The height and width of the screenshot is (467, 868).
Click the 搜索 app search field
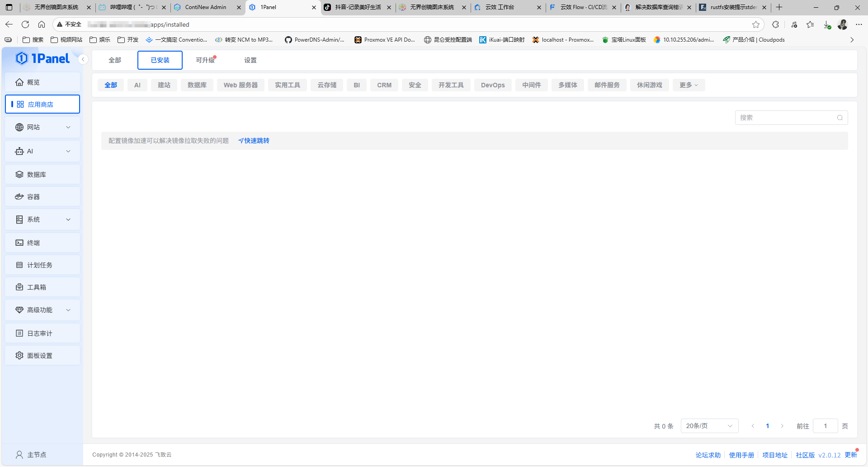tap(786, 118)
